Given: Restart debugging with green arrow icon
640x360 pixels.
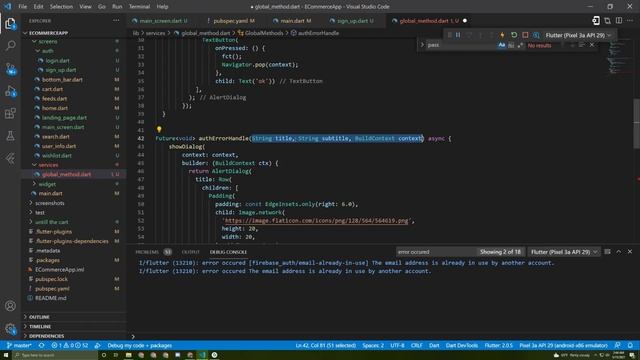Looking at the screenshot, I should coord(514,35).
